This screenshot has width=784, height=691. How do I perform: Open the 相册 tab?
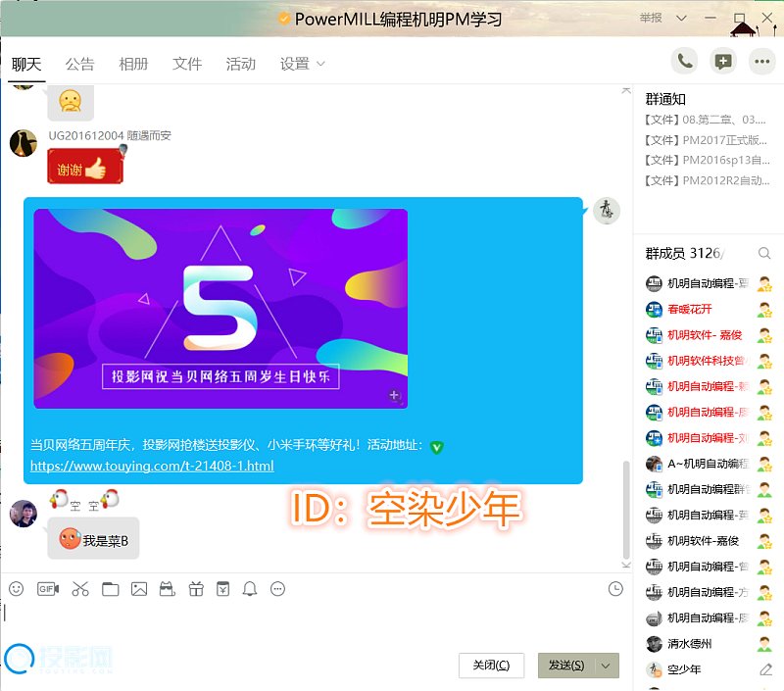pos(133,64)
